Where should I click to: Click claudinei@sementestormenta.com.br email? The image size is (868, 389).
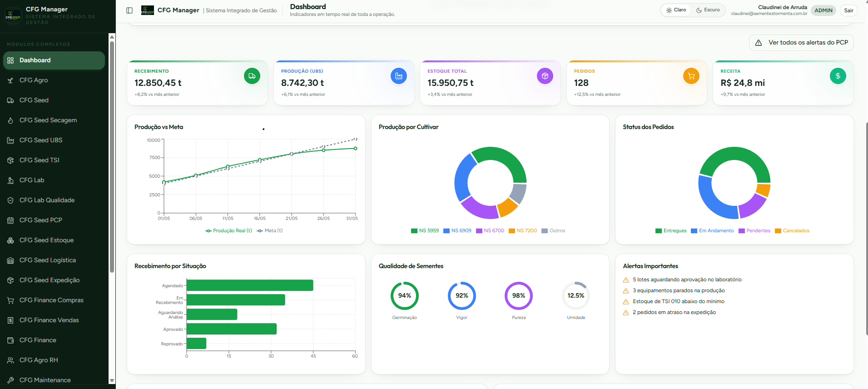pos(769,14)
